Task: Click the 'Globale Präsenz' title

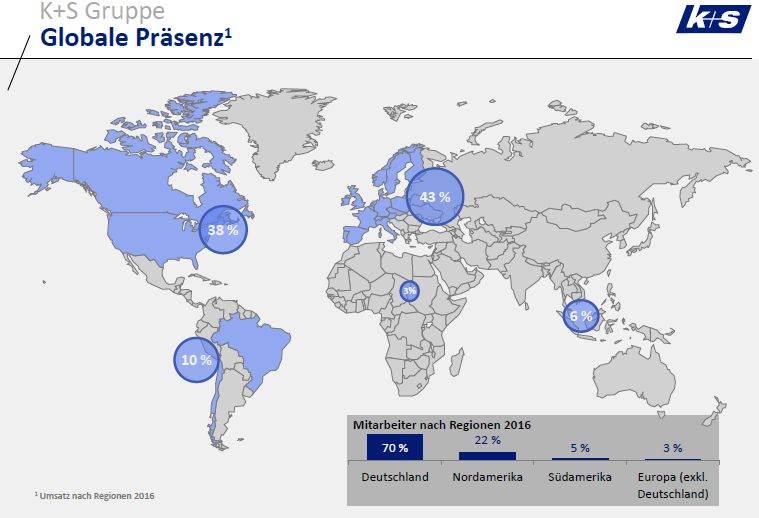Action: [x=136, y=38]
